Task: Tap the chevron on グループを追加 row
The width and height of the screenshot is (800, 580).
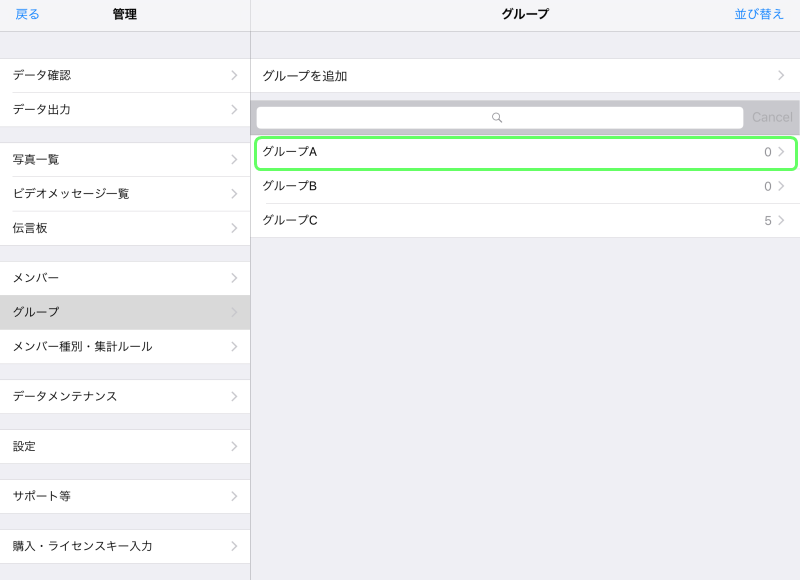Action: (781, 75)
